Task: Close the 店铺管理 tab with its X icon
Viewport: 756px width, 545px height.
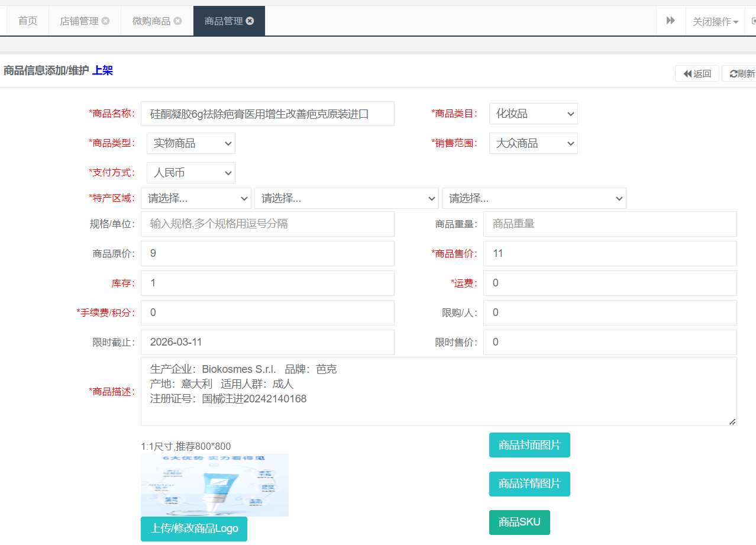Action: point(105,21)
